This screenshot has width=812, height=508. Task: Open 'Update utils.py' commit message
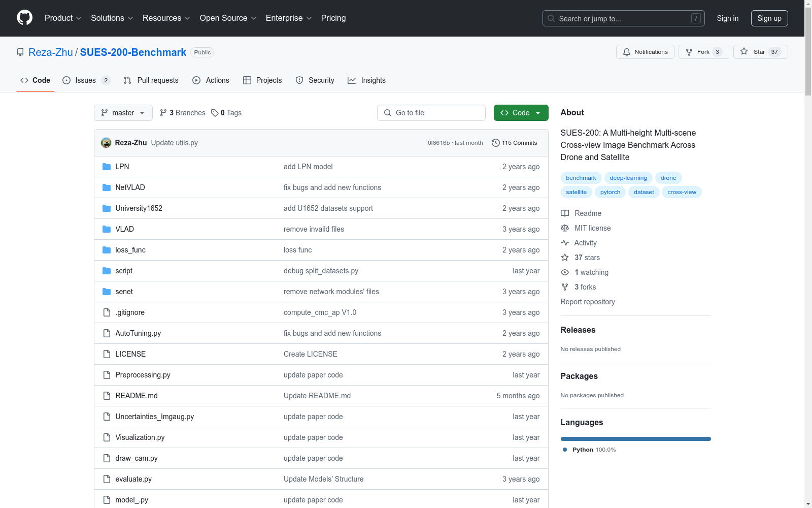click(175, 143)
